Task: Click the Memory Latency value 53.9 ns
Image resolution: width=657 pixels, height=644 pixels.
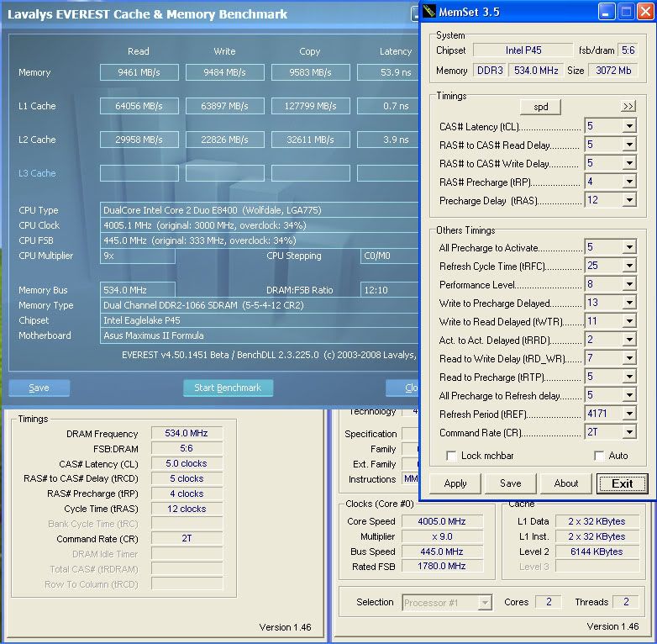Action: (388, 72)
